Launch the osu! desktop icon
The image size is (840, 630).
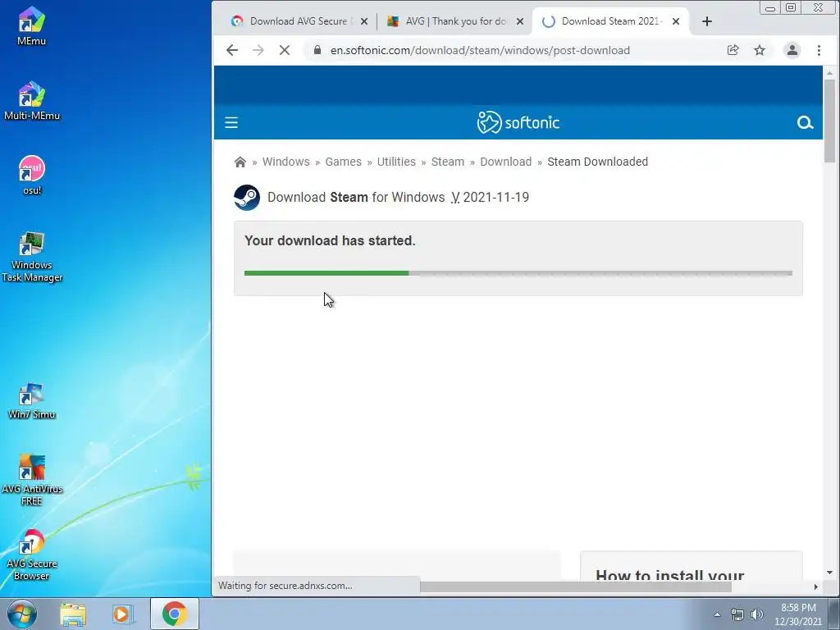coord(32,176)
